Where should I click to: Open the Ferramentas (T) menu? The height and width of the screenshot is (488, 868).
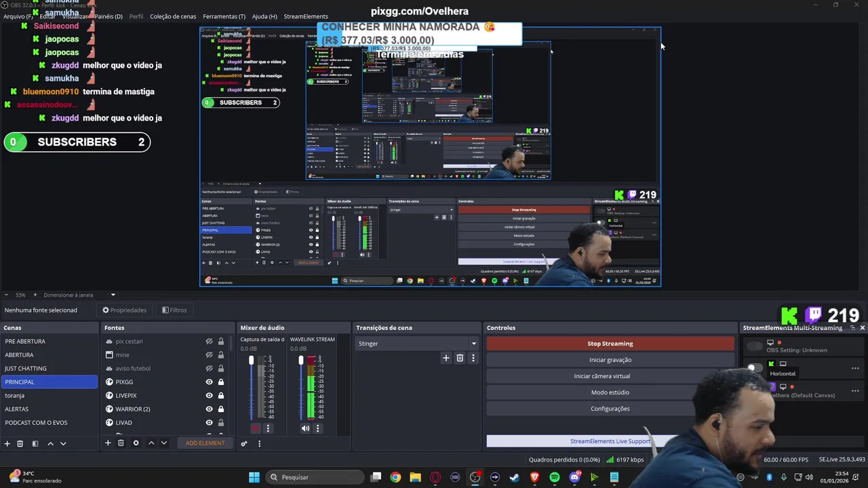tap(224, 16)
